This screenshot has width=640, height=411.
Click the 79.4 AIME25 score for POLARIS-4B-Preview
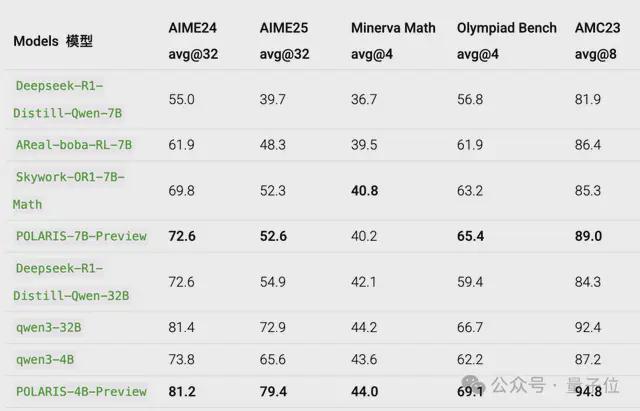273,391
